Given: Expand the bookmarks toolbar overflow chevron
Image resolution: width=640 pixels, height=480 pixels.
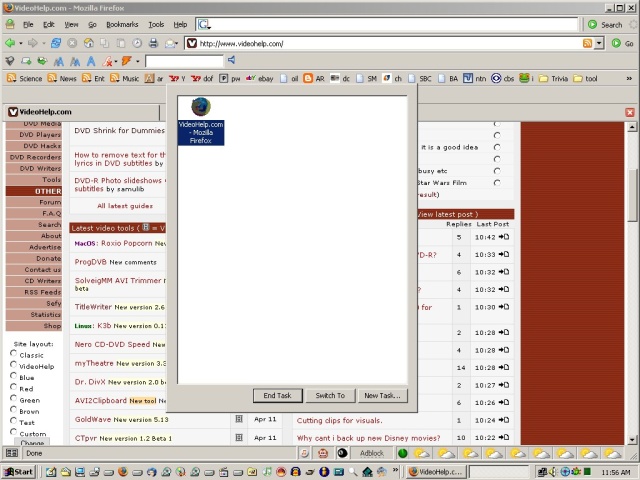Looking at the screenshot, I should 629,78.
